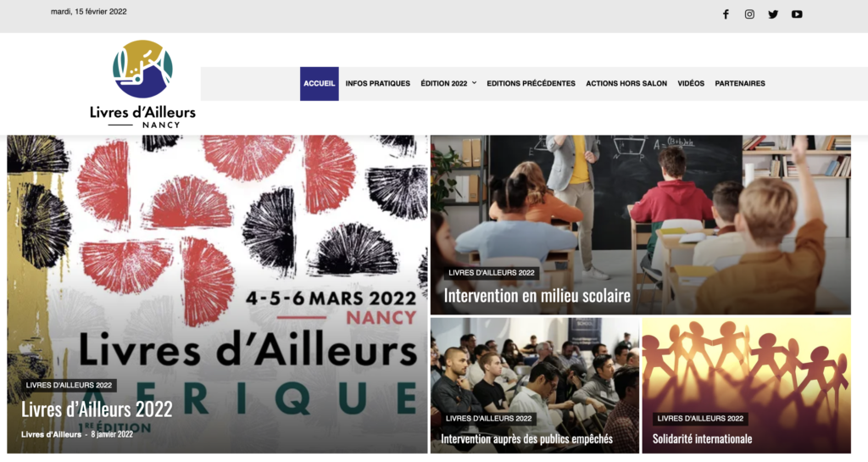868x462 pixels.
Task: Open the Facebook social icon
Action: [726, 14]
